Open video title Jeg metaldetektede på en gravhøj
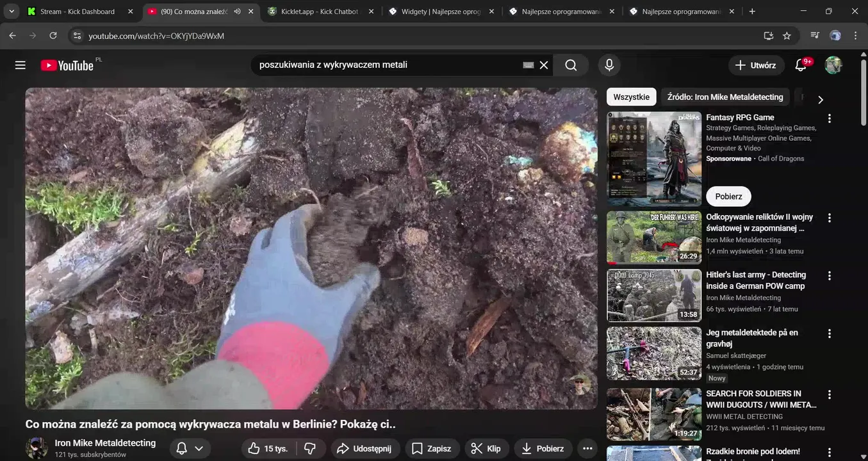Image resolution: width=868 pixels, height=461 pixels. point(752,338)
